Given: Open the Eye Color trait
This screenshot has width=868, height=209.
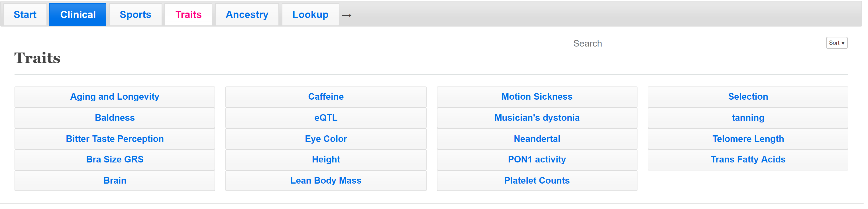Looking at the screenshot, I should pyautogui.click(x=326, y=139).
